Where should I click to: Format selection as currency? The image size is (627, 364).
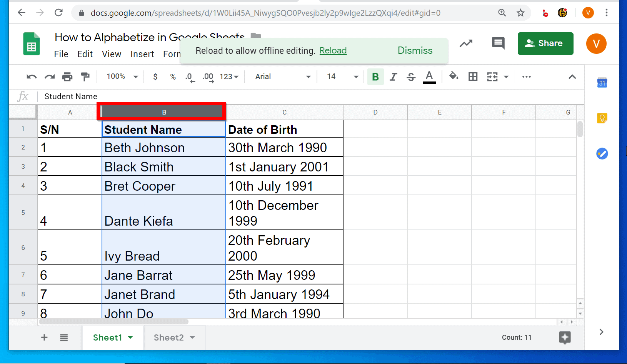coord(155,76)
